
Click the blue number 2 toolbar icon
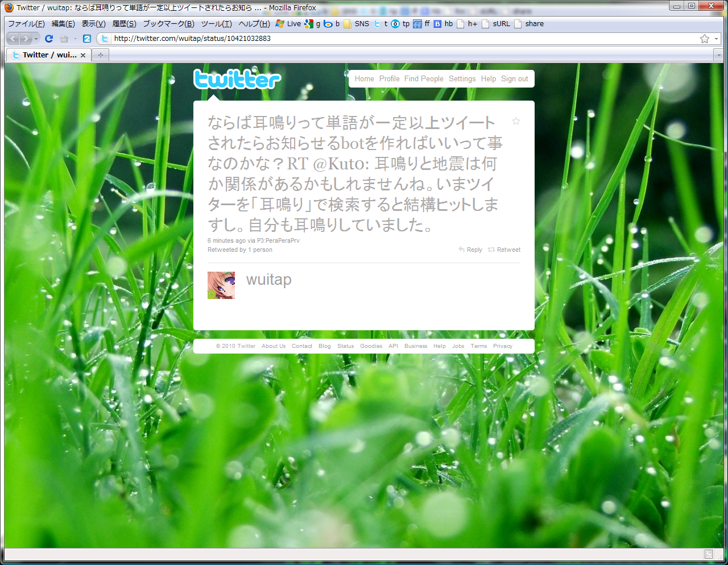87,39
